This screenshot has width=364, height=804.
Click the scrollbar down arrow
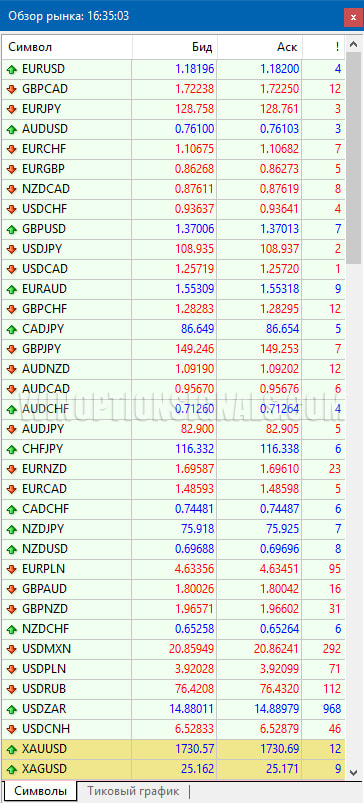tap(353, 772)
